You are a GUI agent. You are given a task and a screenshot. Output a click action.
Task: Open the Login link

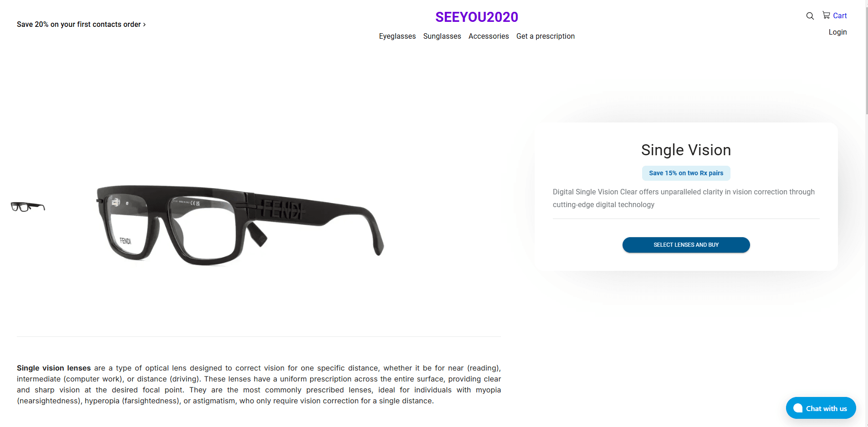tap(837, 32)
